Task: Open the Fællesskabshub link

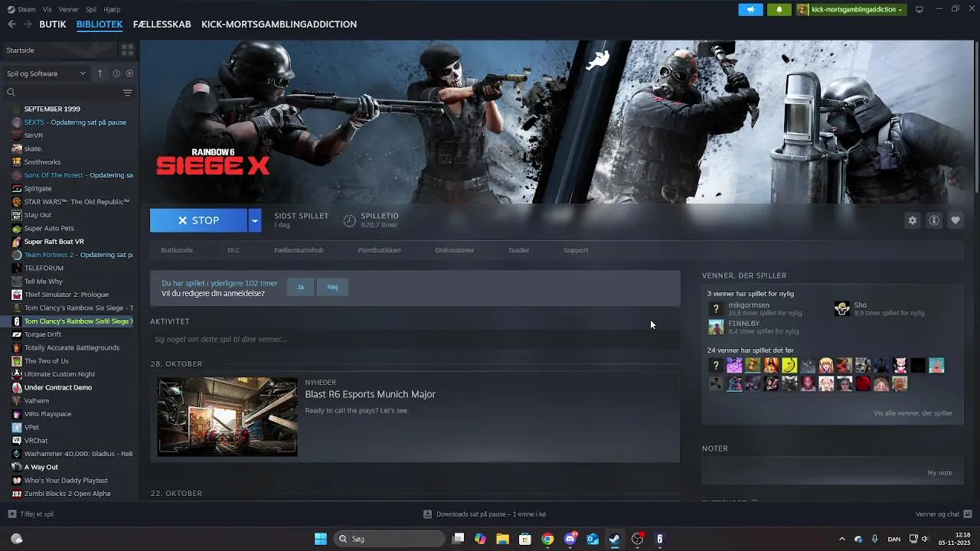Action: (x=299, y=250)
